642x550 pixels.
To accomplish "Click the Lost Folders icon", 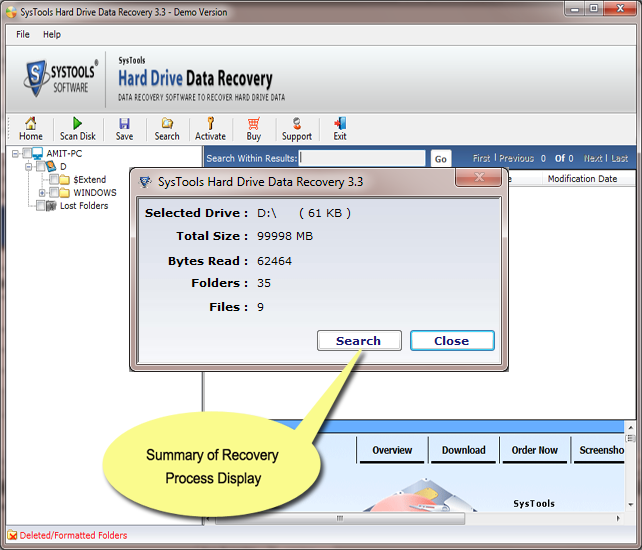I will click(x=51, y=206).
